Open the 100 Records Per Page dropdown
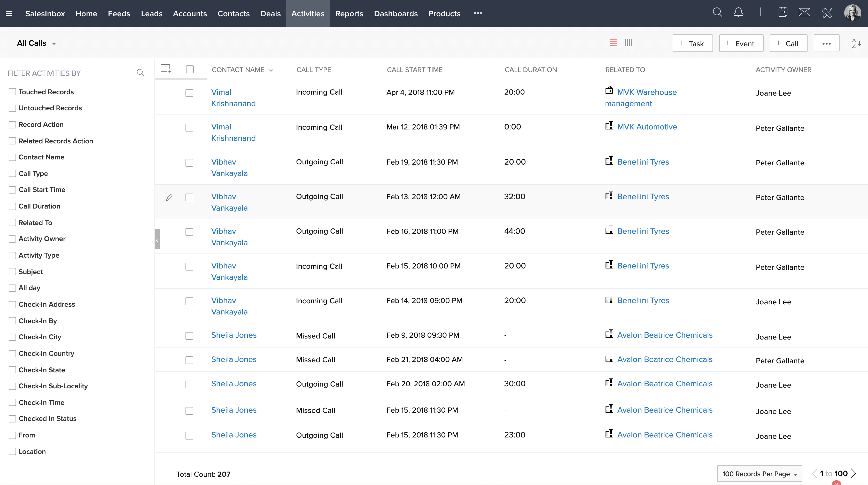 pos(760,474)
